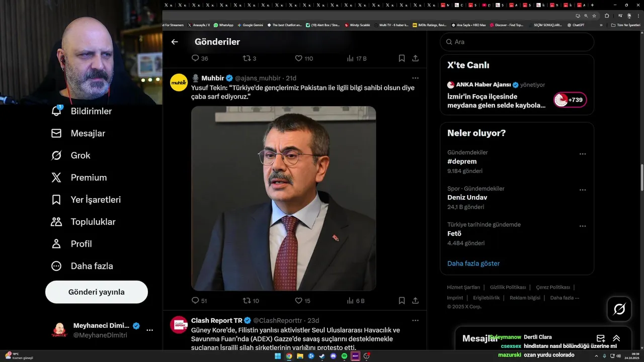Show hidden bookmarks with the » overflow

[x=601, y=25]
